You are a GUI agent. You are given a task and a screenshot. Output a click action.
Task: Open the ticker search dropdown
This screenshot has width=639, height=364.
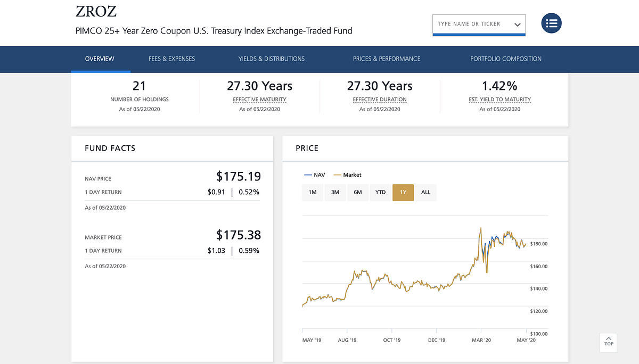click(479, 24)
